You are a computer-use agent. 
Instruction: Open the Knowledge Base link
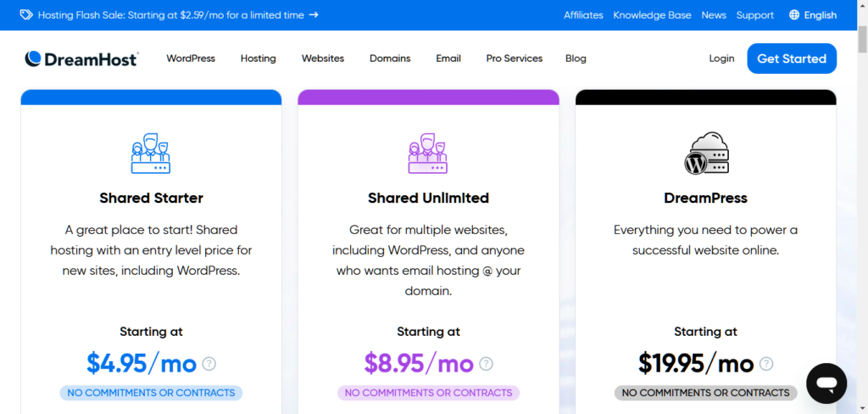point(652,15)
